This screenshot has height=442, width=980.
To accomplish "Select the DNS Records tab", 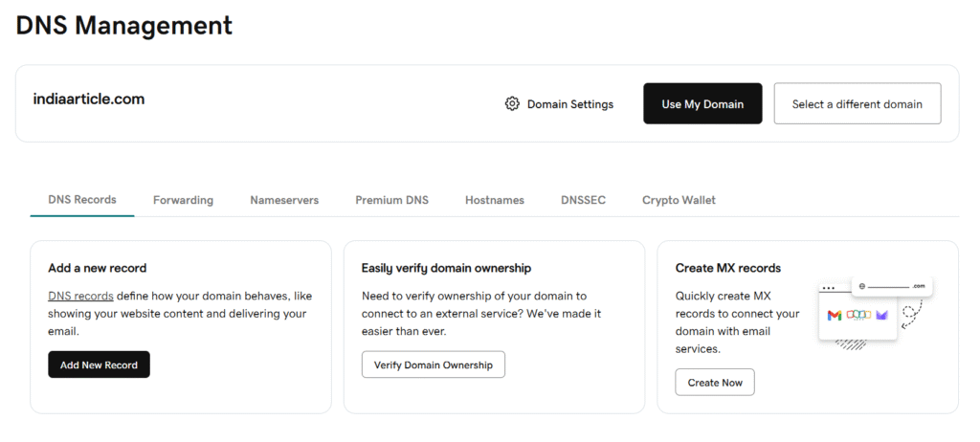I will [x=82, y=200].
